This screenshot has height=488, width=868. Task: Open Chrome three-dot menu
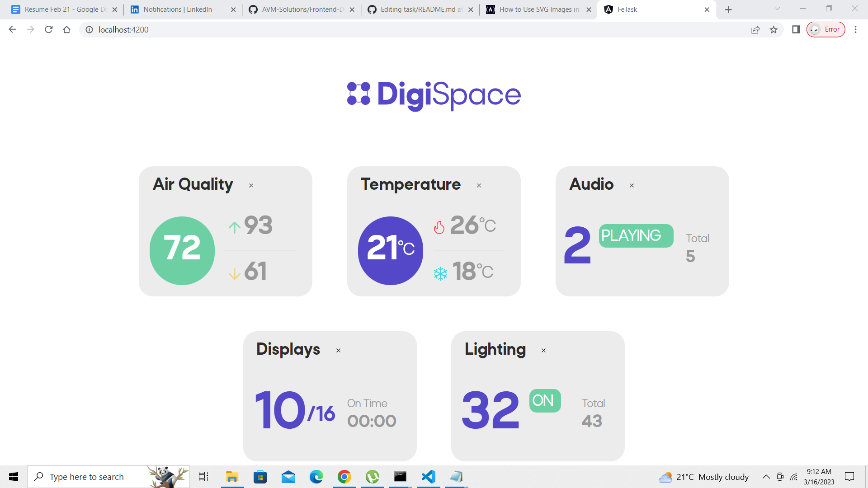click(x=855, y=30)
